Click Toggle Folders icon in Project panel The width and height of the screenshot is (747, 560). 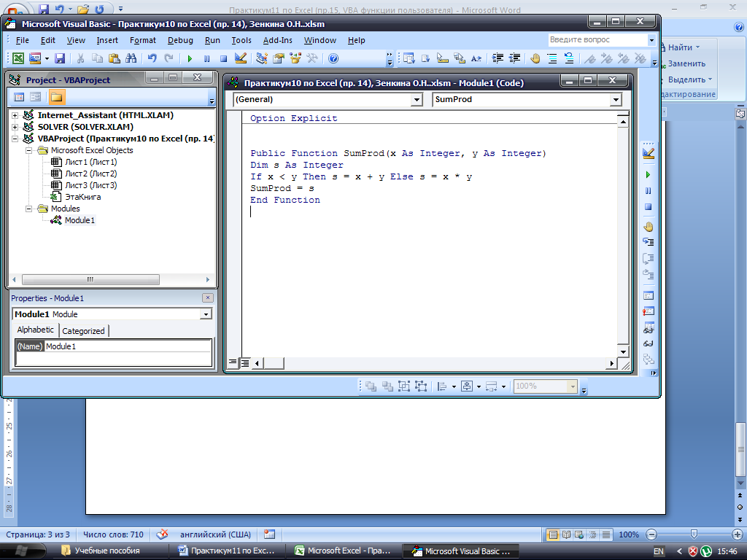(56, 97)
